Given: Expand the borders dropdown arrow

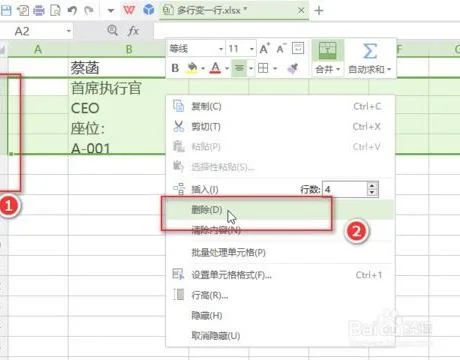Looking at the screenshot, I should click(275, 69).
